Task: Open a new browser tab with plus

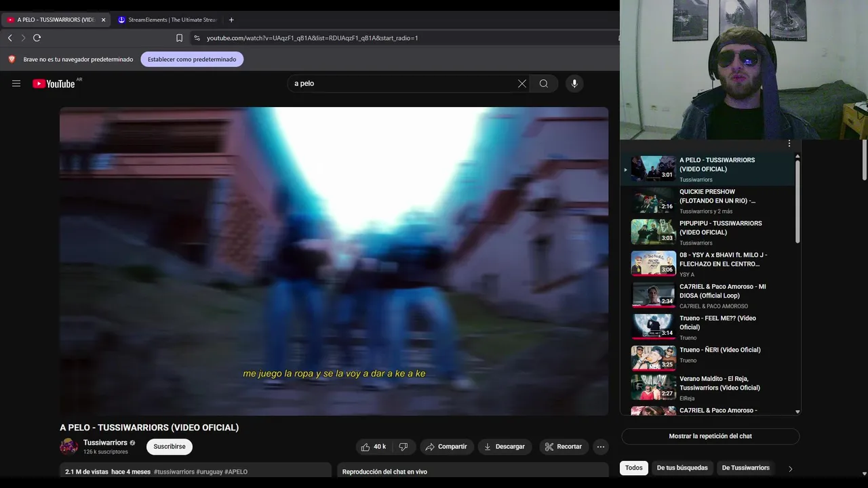Action: tap(231, 20)
